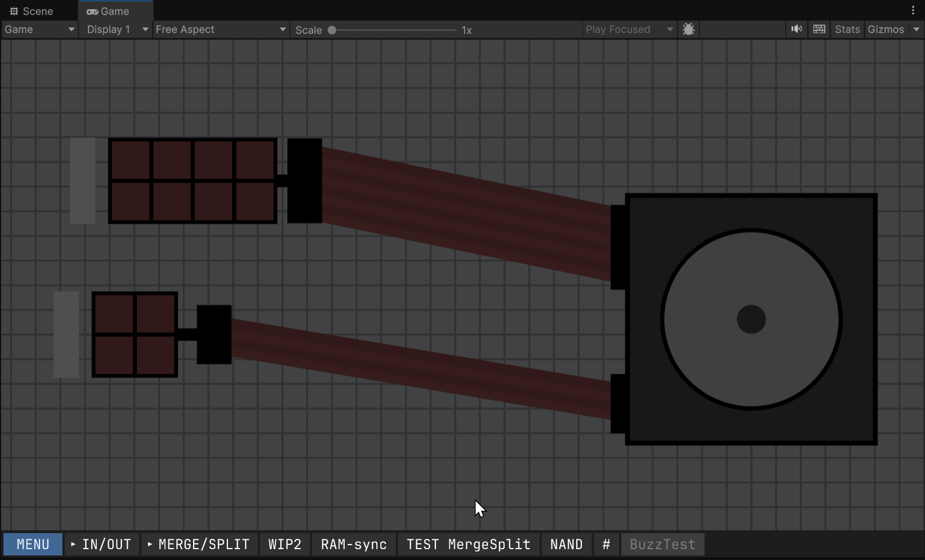Viewport: 925px width, 560px height.
Task: Open the Gizmos dropdown arrow
Action: point(916,29)
